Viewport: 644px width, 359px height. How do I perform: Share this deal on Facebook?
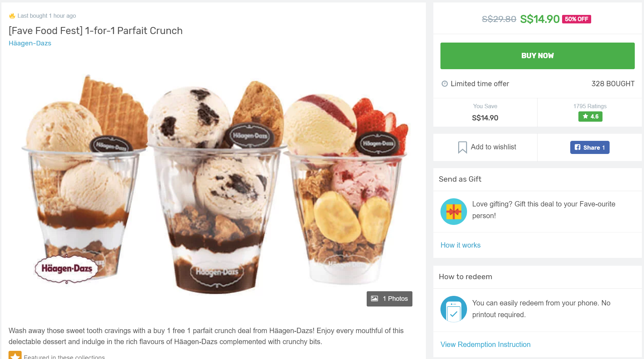pyautogui.click(x=590, y=147)
